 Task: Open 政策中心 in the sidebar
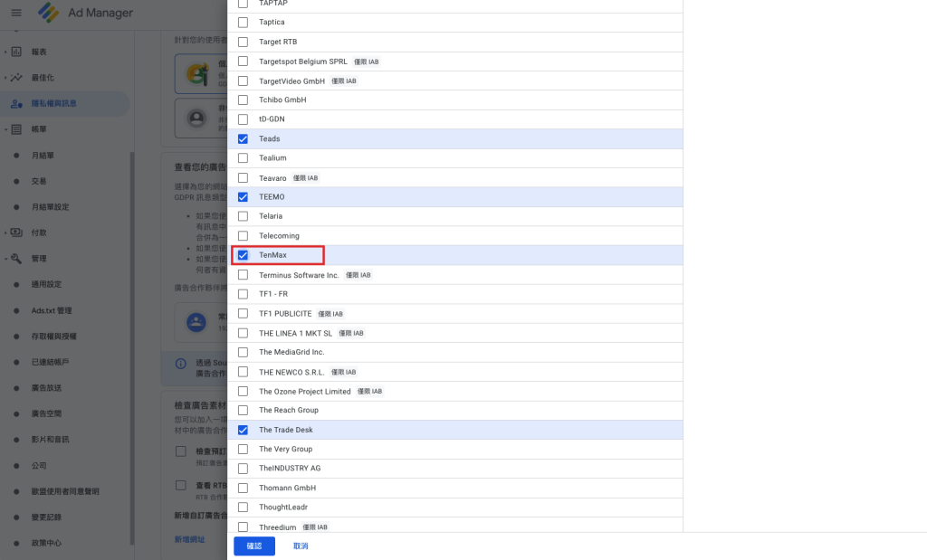point(47,543)
